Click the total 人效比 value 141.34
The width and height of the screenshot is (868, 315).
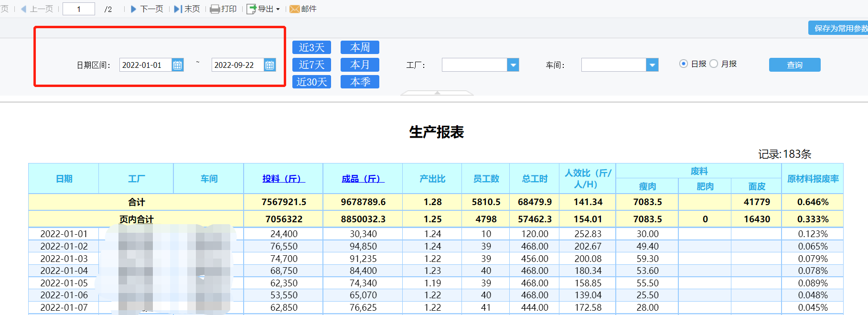[588, 202]
